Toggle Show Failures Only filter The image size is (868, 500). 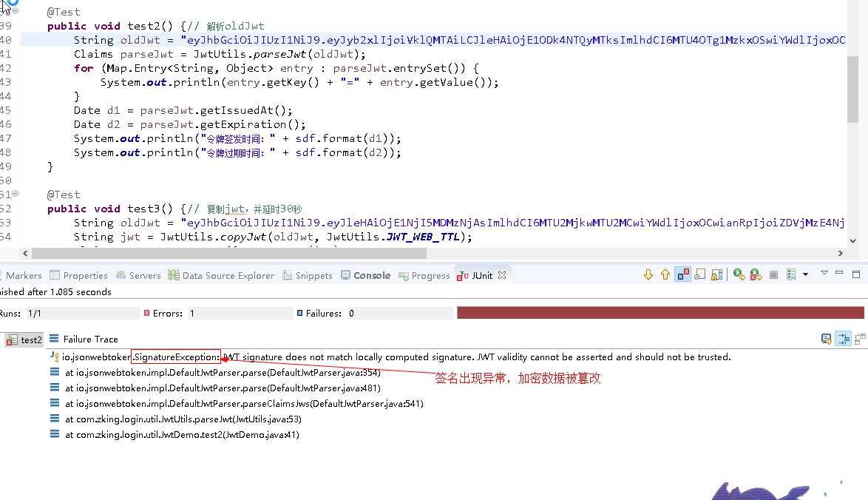tap(683, 274)
